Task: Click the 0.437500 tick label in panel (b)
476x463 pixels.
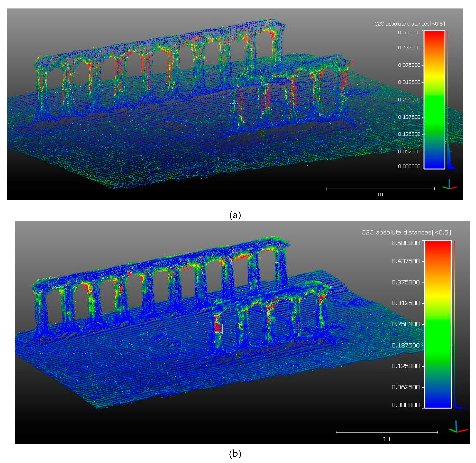Action: pyautogui.click(x=406, y=261)
